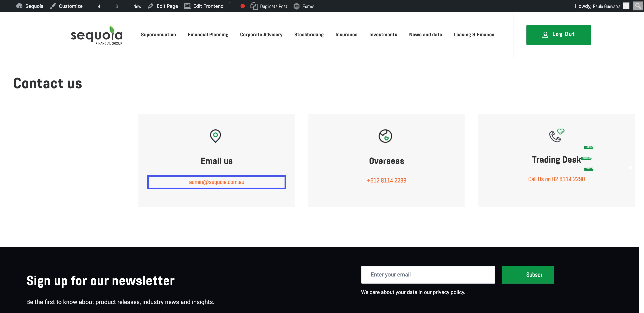Click the globe icon above Overseas
Viewport: 644px width, 313px height.
coord(385,136)
